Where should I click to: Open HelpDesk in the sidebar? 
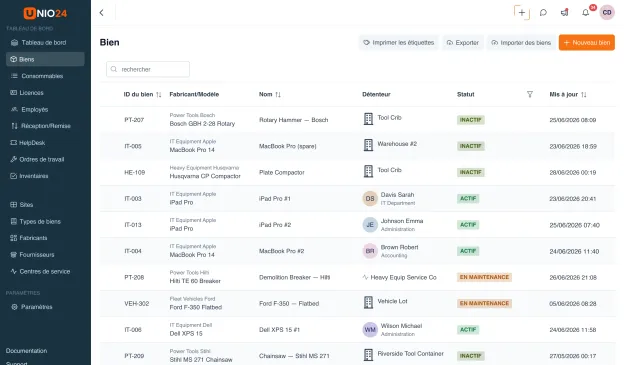coord(45,143)
